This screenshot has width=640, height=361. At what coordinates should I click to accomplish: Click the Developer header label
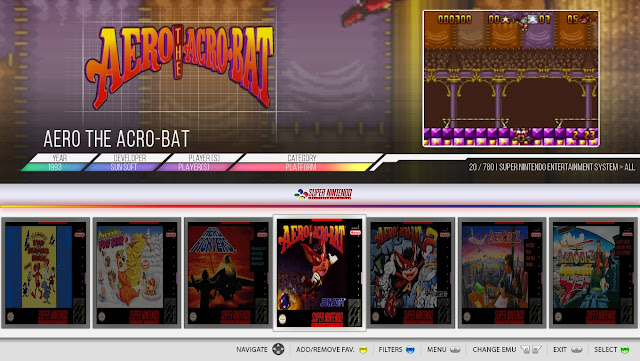[130, 158]
